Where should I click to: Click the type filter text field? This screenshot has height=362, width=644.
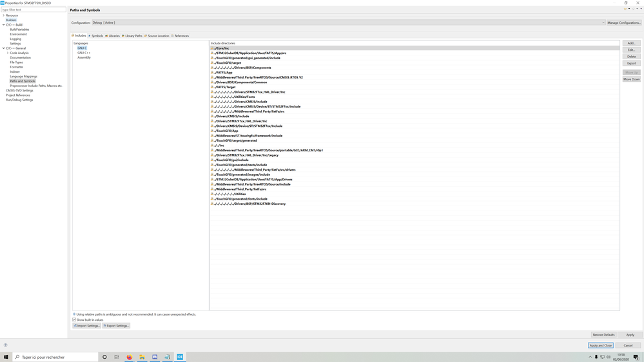[34, 10]
